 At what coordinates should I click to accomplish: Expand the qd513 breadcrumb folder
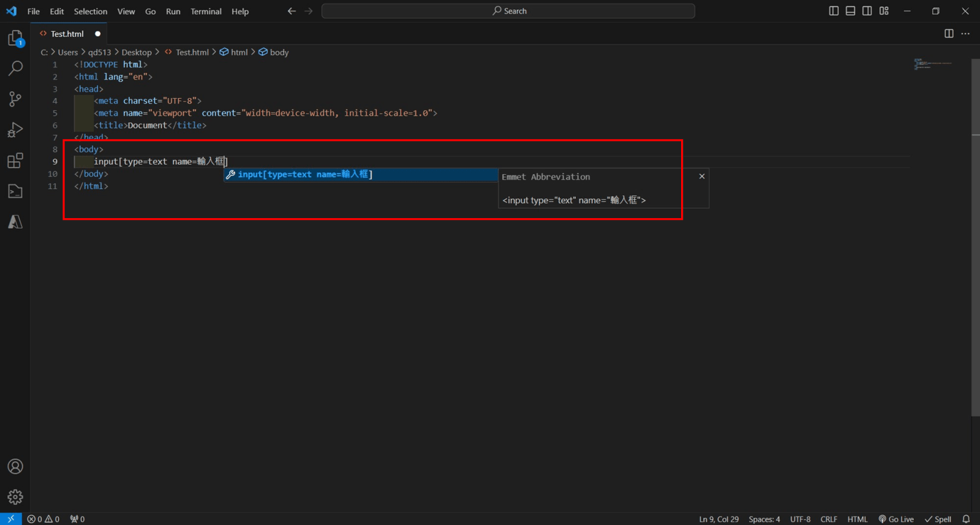click(99, 52)
